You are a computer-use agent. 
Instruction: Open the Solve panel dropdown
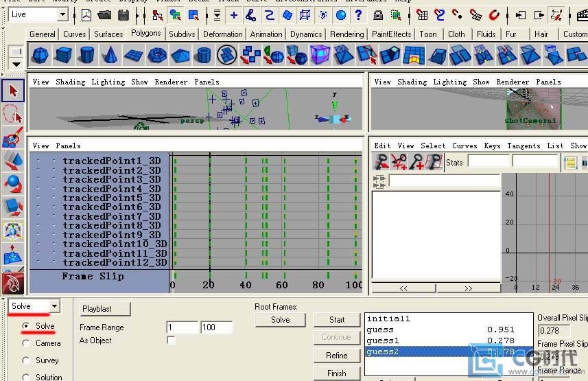pos(55,306)
